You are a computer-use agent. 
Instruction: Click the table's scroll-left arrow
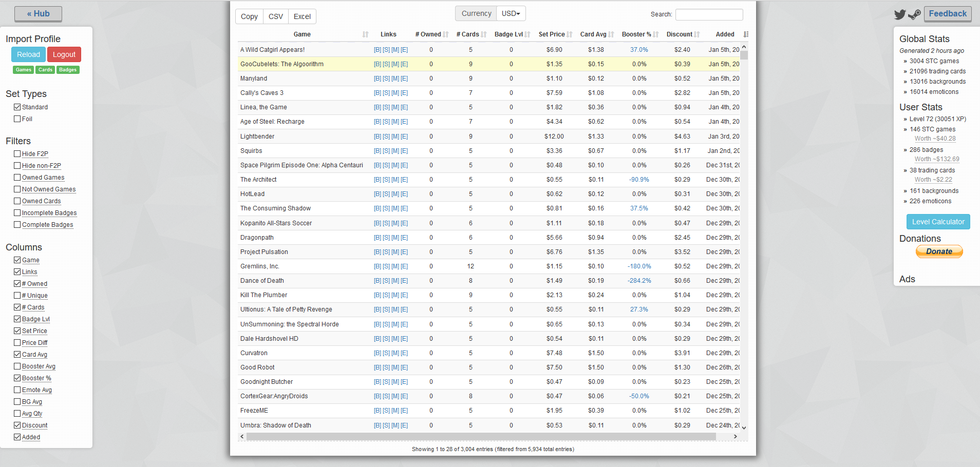pyautogui.click(x=242, y=436)
